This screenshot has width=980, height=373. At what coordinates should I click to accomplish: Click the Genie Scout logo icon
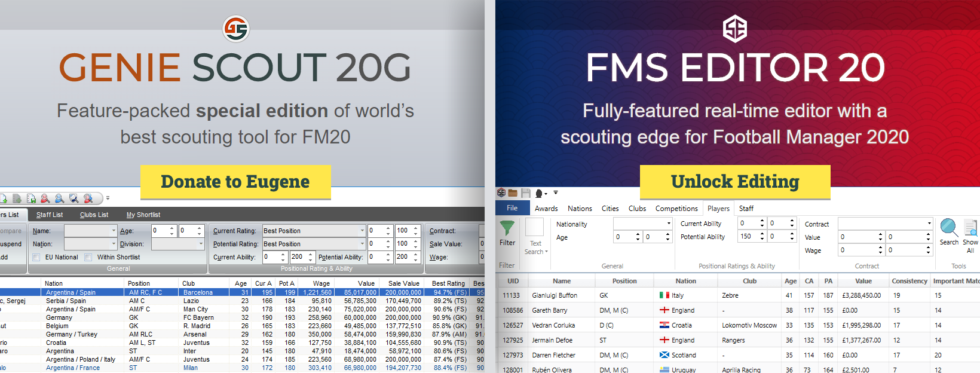[x=235, y=29]
